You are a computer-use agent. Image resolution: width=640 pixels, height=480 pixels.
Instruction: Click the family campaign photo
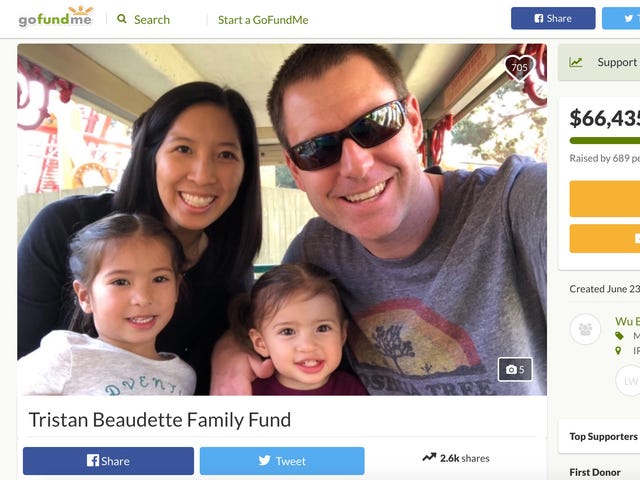pyautogui.click(x=282, y=220)
